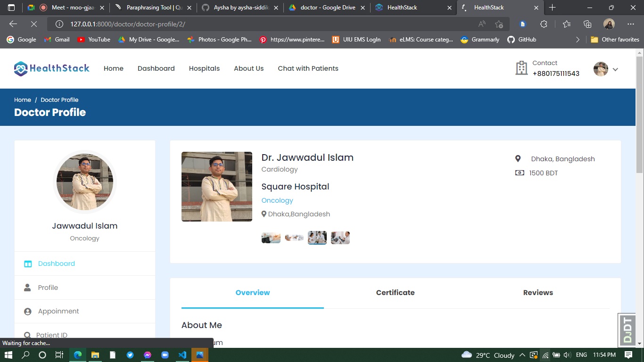This screenshot has height=362, width=644.
Task: Open Appointment via its sidebar icon
Action: coord(27,311)
